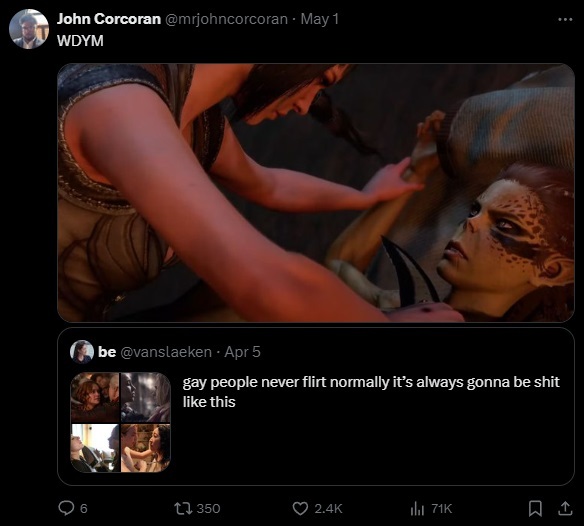The image size is (584, 526).
Task: Open the quoted tweet text about flirting
Action: [371, 392]
